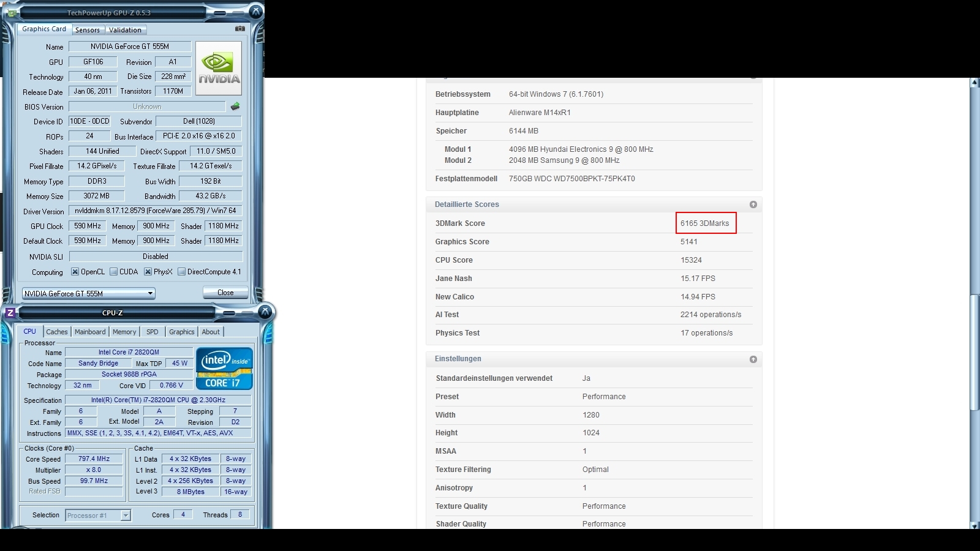The height and width of the screenshot is (551, 980).
Task: Click the browser scrollbar down arrow
Action: pos(974,525)
